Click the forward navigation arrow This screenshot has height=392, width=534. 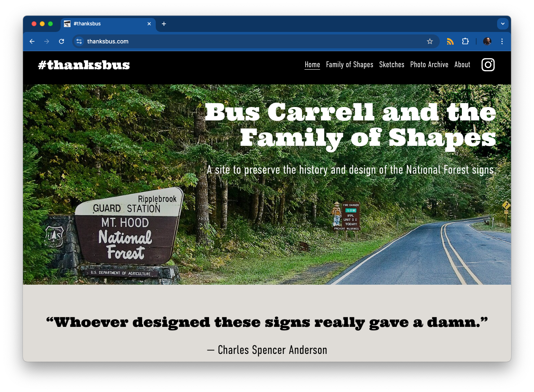coord(47,41)
